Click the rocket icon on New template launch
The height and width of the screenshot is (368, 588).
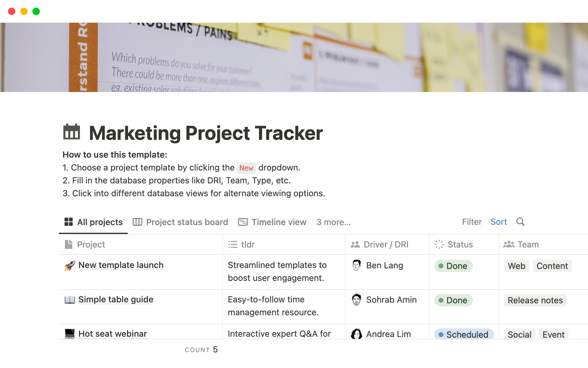pos(70,265)
